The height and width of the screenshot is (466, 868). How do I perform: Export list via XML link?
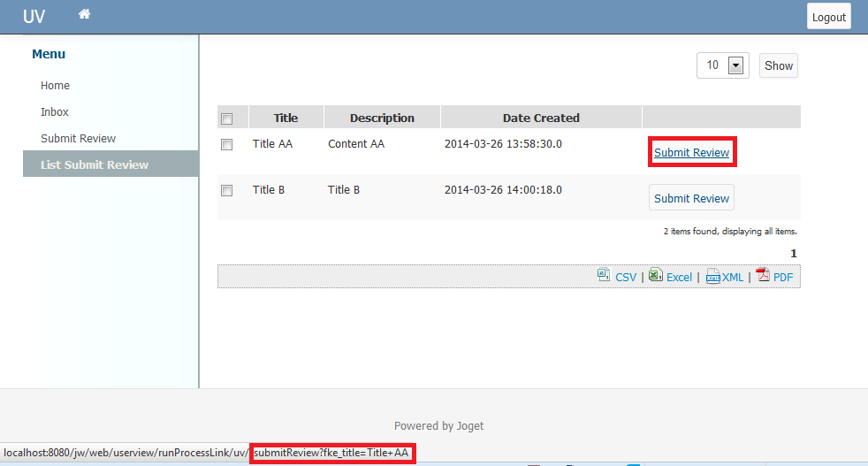733,277
